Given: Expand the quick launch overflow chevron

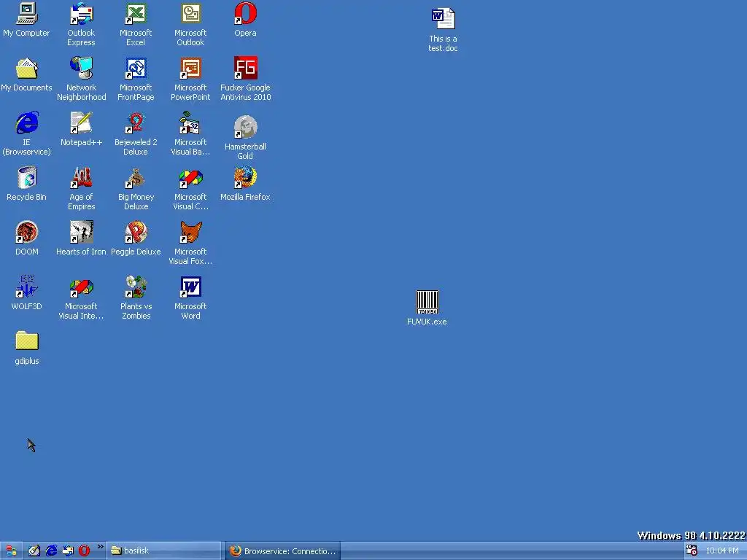Looking at the screenshot, I should click(x=100, y=547).
